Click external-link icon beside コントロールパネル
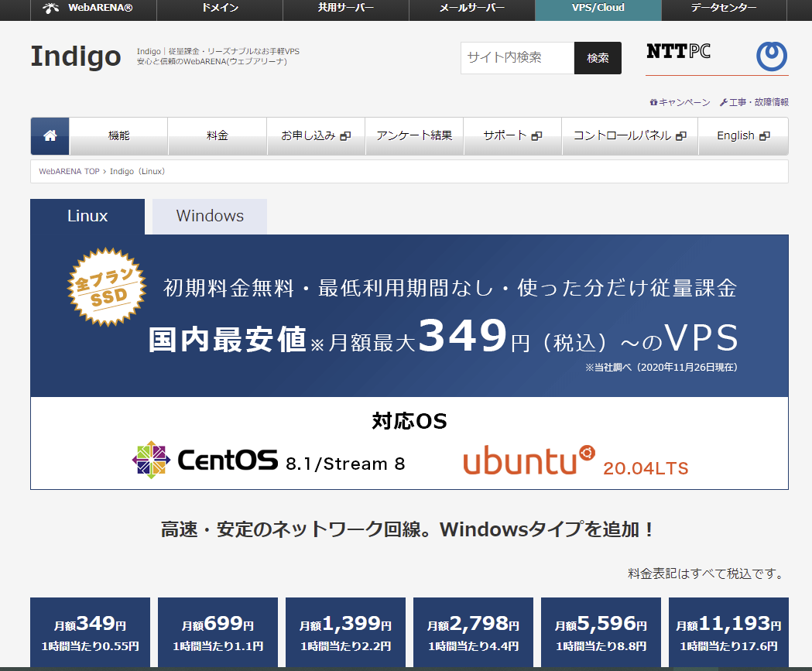The width and height of the screenshot is (812, 671). (681, 136)
